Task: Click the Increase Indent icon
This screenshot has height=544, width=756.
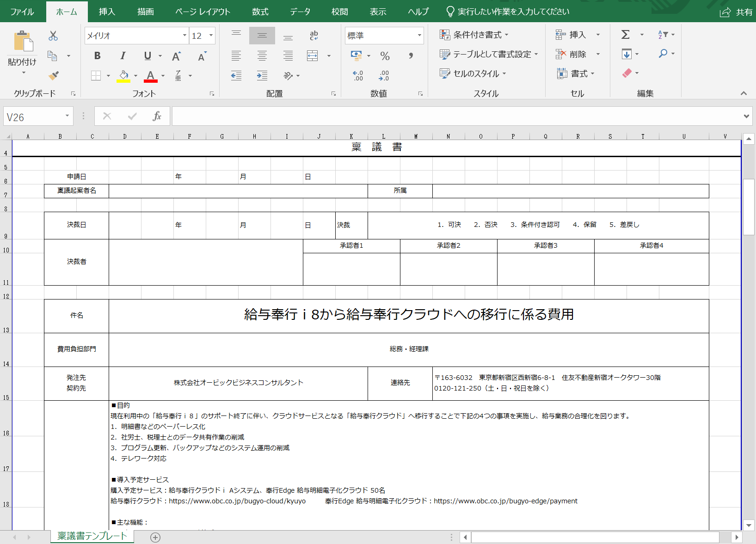Action: click(262, 75)
